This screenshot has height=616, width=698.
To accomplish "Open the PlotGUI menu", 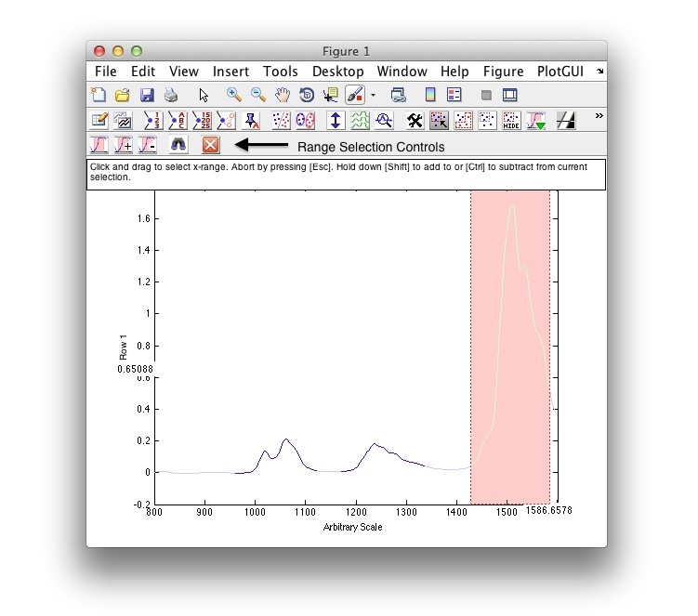I will 560,72.
